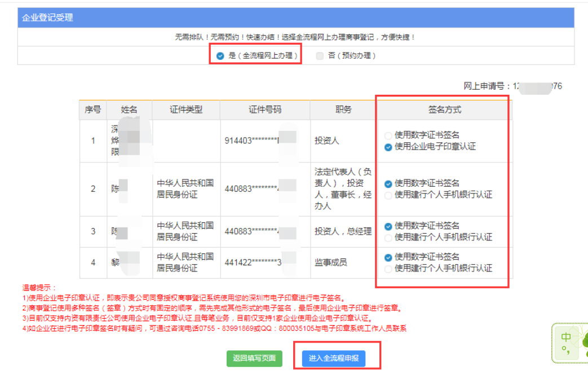The height and width of the screenshot is (373, 588).
Task: Choose 使用数字证书签名 for row 1 投资人
Action: pyautogui.click(x=388, y=135)
